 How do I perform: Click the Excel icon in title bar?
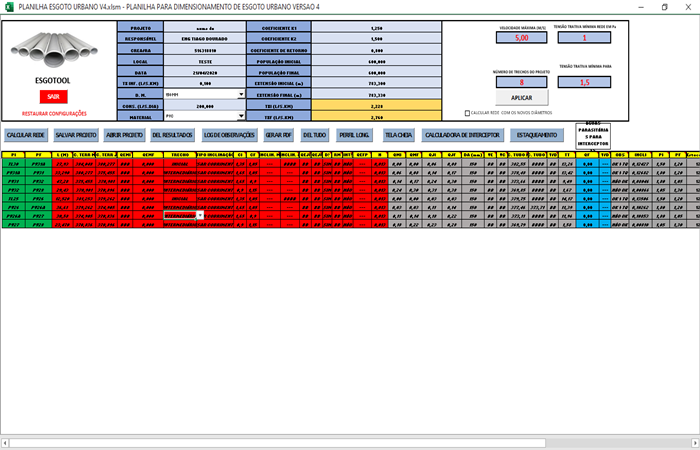7,6
